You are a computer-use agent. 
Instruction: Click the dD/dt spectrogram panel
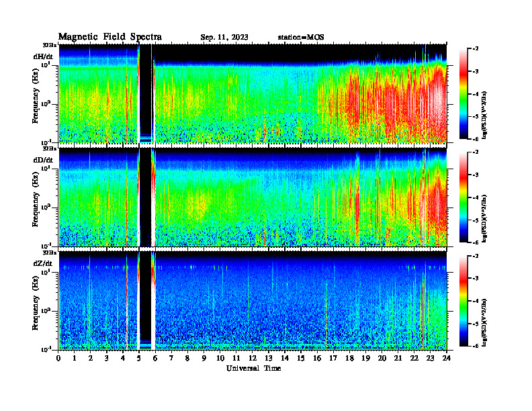coord(253,197)
